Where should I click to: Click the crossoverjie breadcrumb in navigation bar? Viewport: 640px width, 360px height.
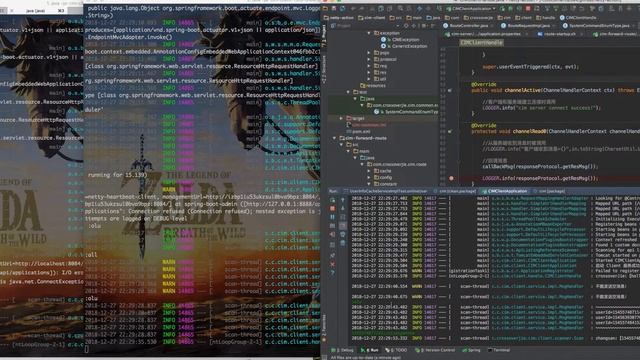coord(478,18)
